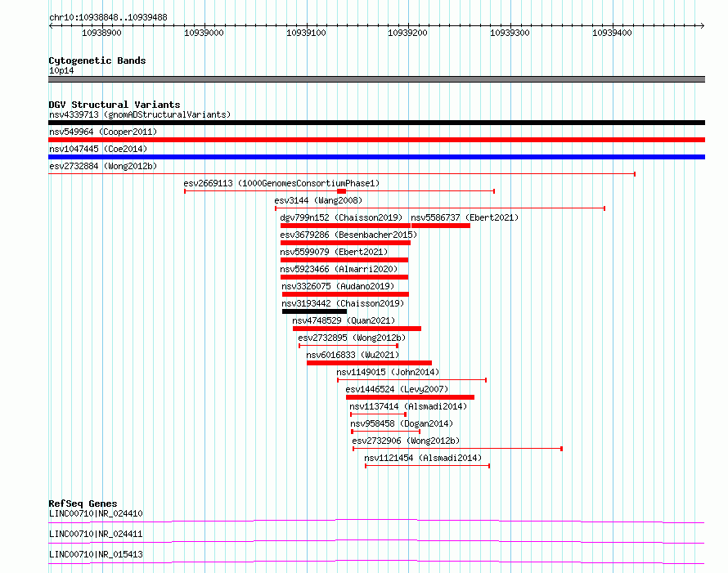Select the esv2732895 (Wong2012b) label
Screen dimensions: 728x573
(x=352, y=338)
